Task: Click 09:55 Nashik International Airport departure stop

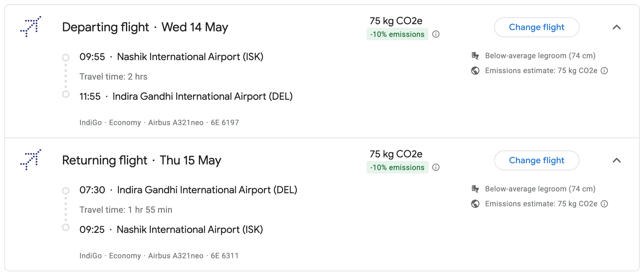Action: click(x=171, y=57)
